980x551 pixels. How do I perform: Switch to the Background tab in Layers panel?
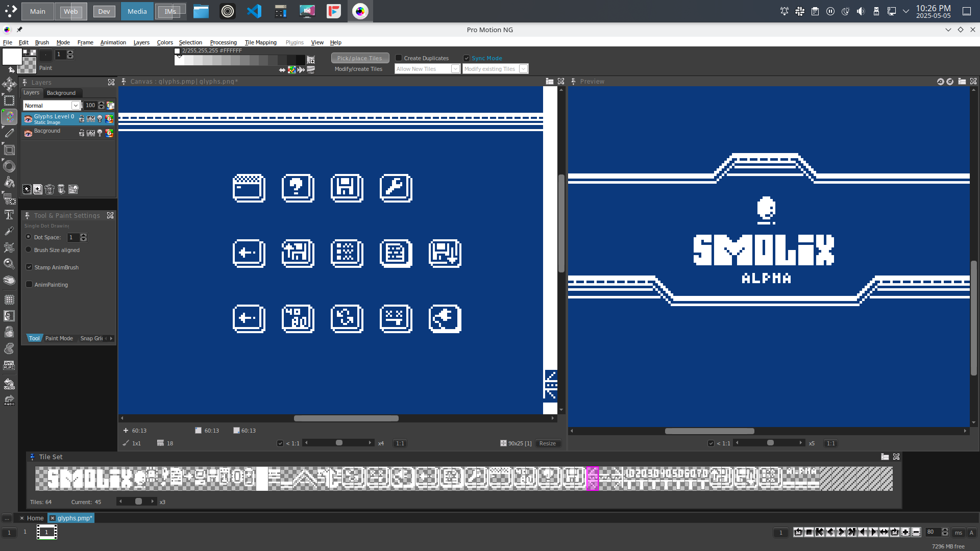61,93
